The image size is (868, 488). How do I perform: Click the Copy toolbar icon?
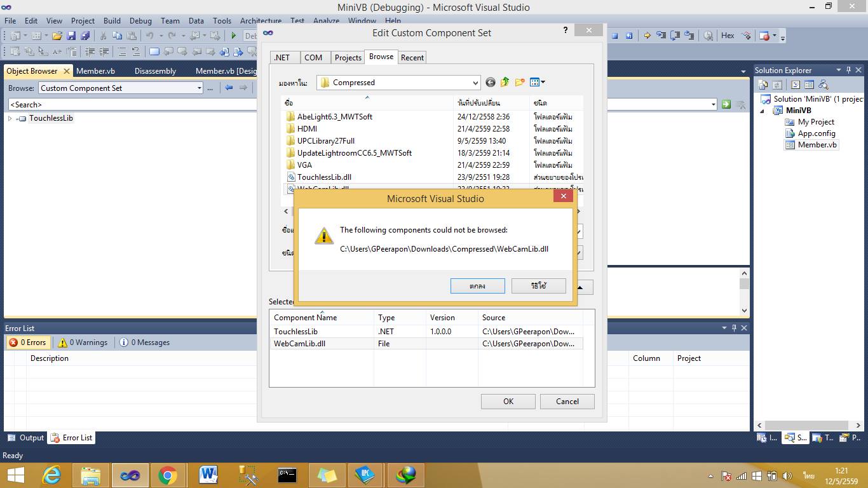(x=117, y=36)
